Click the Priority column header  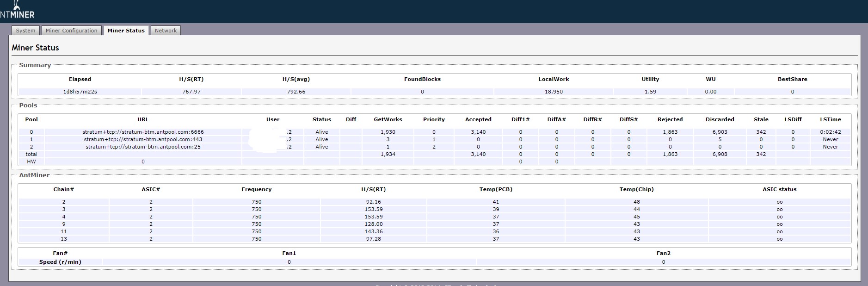click(434, 119)
